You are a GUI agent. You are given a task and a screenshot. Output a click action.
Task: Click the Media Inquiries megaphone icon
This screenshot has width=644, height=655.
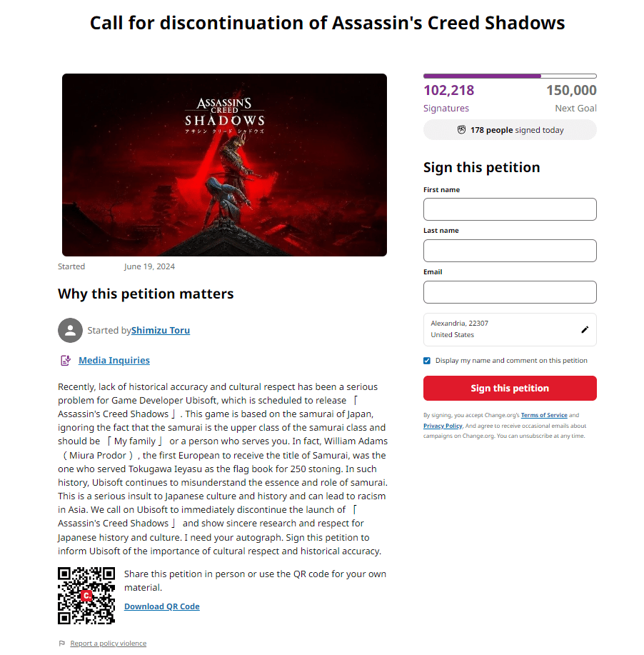click(66, 361)
